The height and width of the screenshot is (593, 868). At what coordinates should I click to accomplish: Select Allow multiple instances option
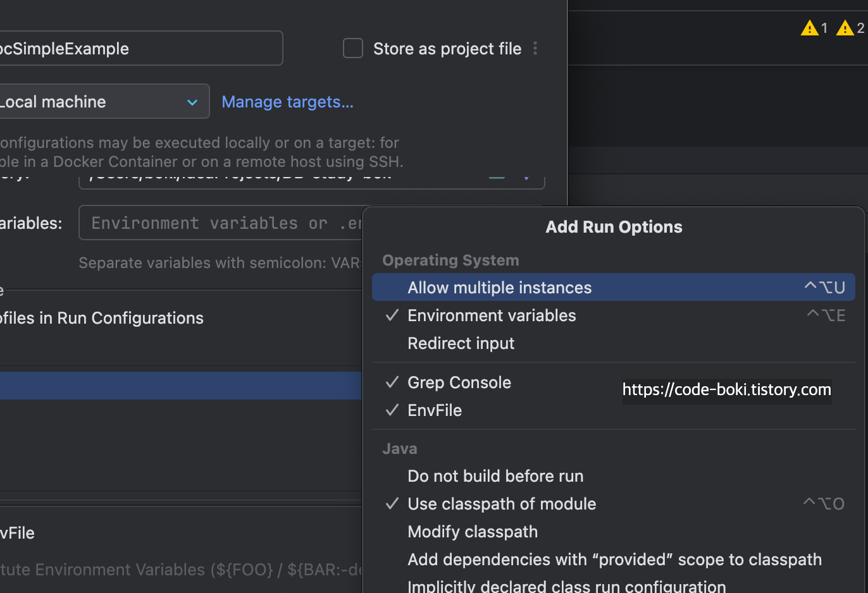click(x=499, y=288)
